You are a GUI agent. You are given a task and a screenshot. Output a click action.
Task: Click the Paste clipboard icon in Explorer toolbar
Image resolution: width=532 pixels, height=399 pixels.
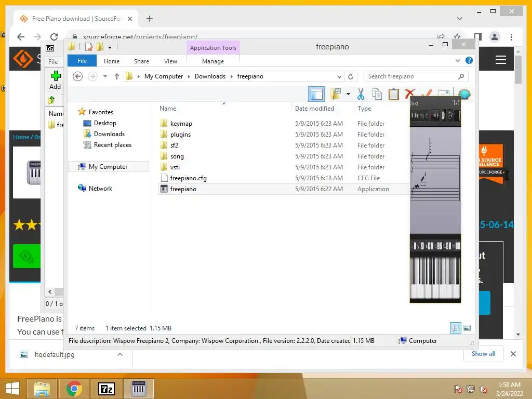(394, 94)
